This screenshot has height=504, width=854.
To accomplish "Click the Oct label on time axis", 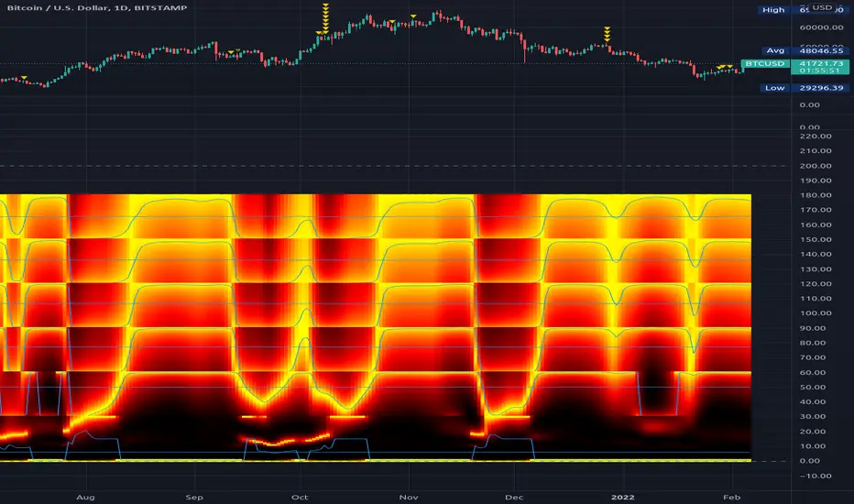I will click(300, 497).
